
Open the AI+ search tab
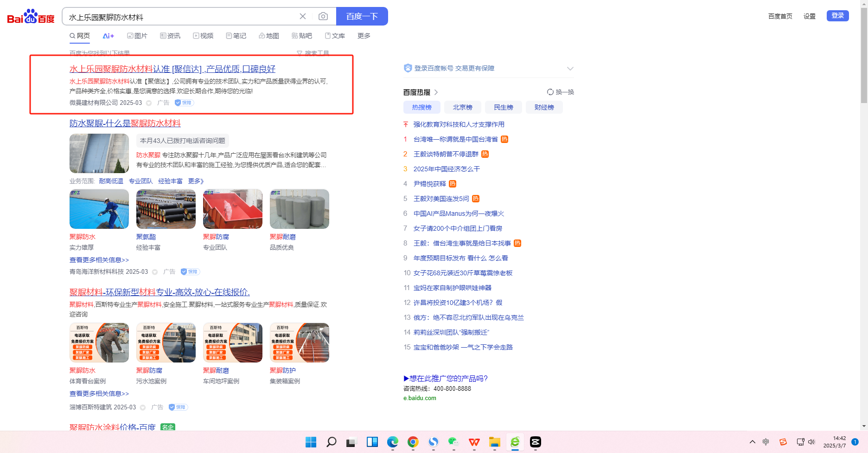pos(108,36)
